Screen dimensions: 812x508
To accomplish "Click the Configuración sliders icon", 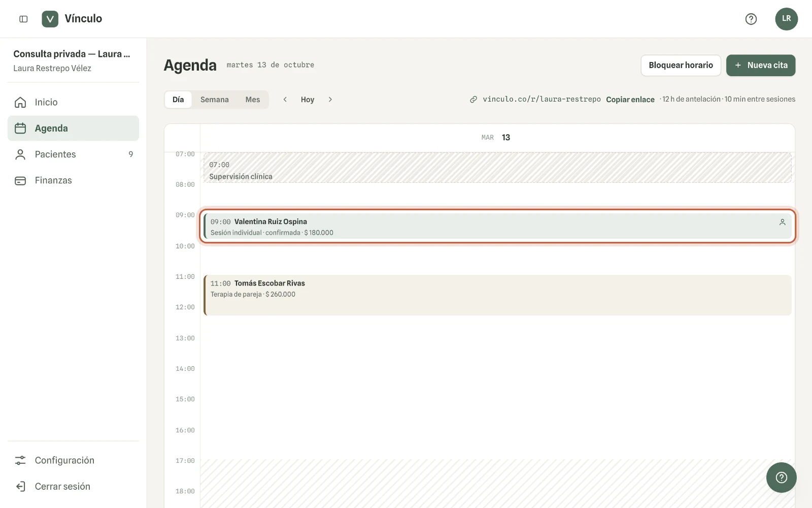I will [20, 460].
